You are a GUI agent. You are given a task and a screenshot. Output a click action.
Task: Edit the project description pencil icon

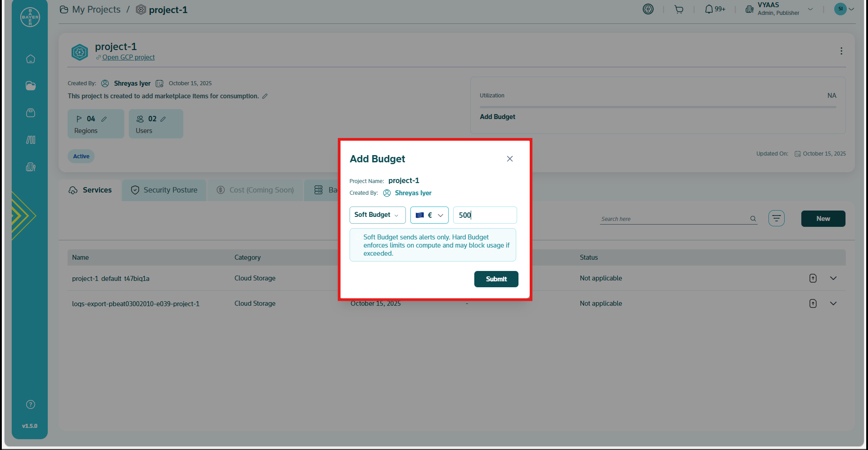pos(265,96)
